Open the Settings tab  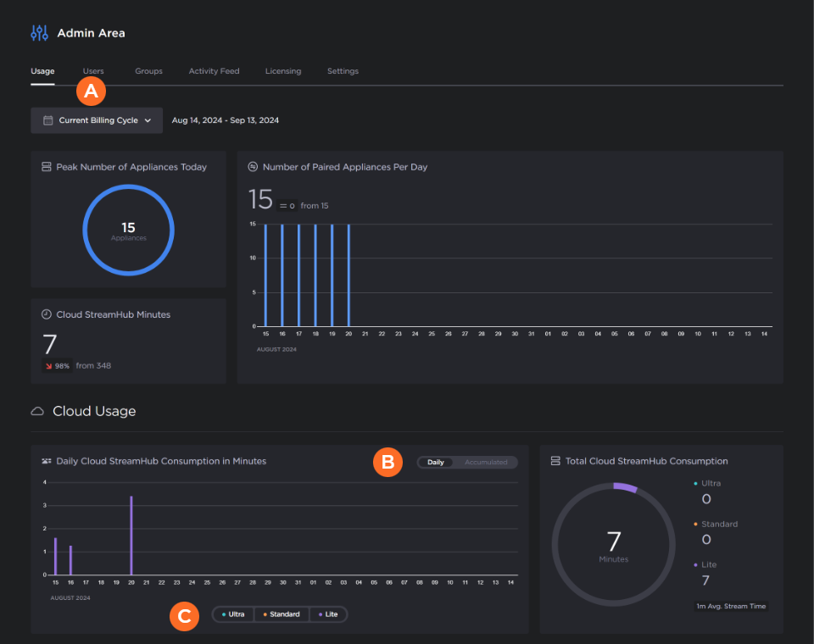pos(343,71)
